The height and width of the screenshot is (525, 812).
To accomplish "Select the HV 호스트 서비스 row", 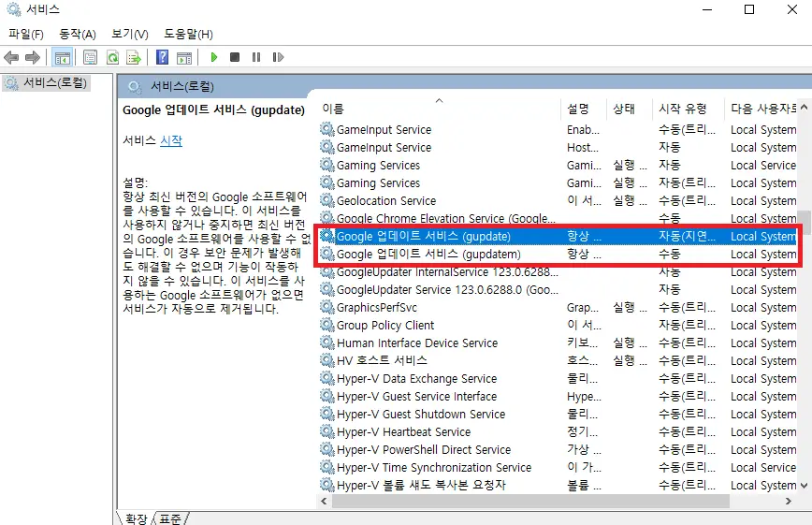I will pyautogui.click(x=558, y=360).
